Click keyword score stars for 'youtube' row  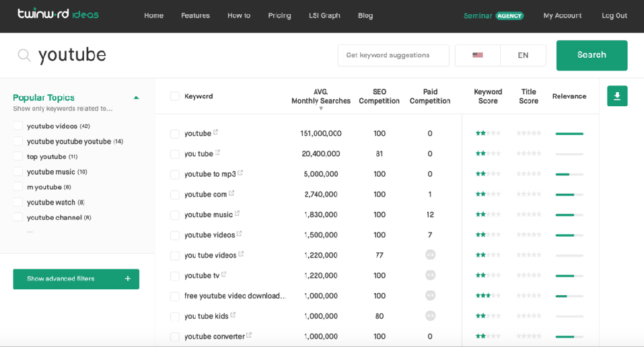click(488, 133)
